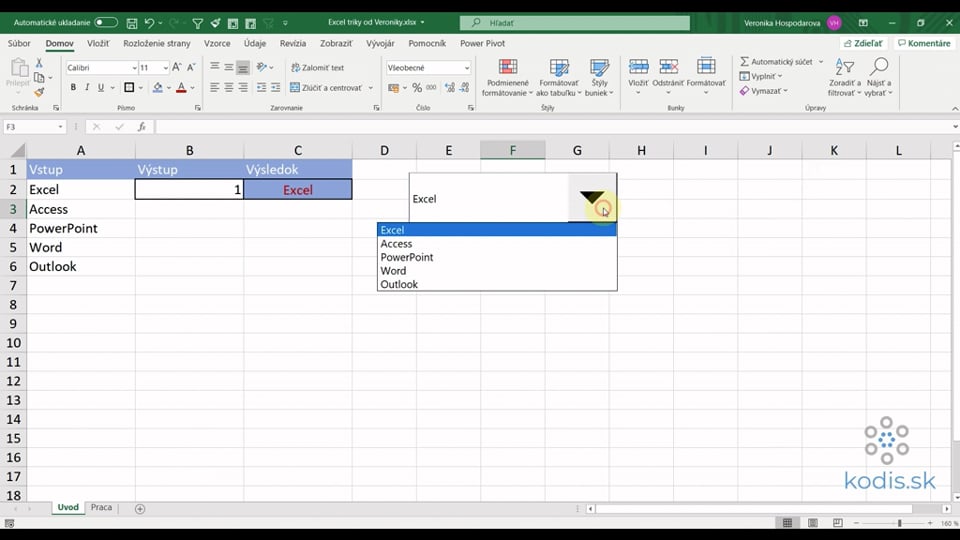Click the align right icon
This screenshot has width=960, height=540.
click(x=243, y=88)
